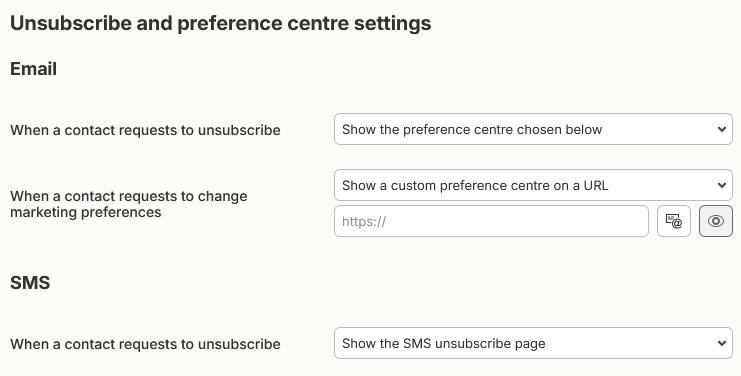Open the SMS unsubscribe behaviour dropdown
741x376 pixels.
tap(534, 343)
